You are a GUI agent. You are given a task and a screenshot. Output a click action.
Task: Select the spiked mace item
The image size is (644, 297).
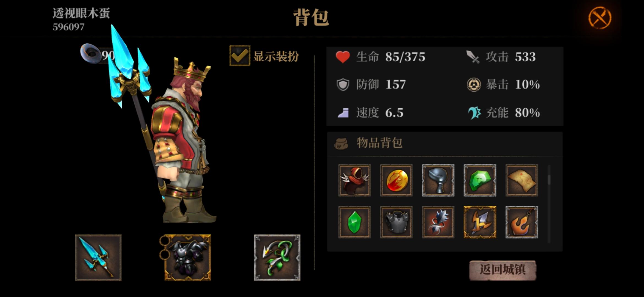click(x=438, y=222)
